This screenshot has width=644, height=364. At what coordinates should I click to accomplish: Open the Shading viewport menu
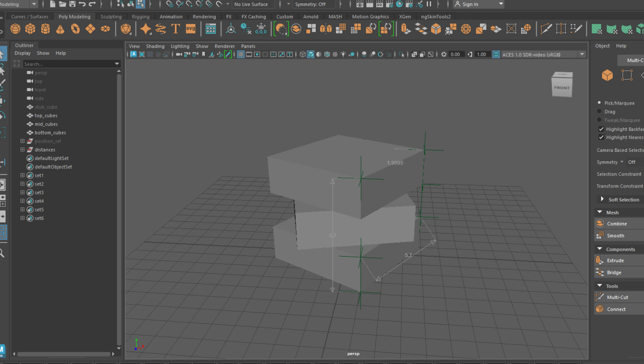[x=155, y=46]
